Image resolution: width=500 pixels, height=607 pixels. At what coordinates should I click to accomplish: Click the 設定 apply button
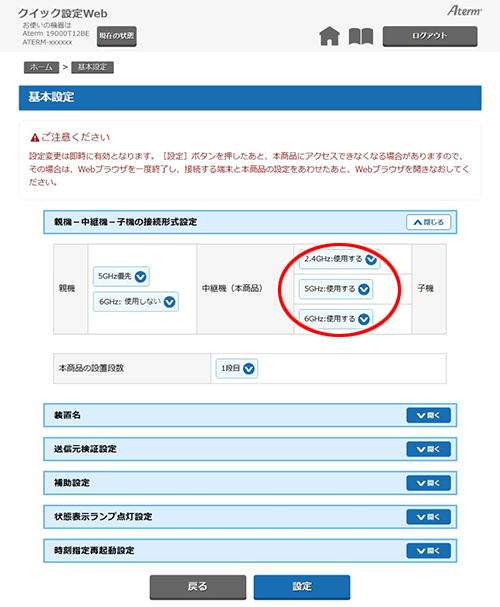[x=302, y=587]
